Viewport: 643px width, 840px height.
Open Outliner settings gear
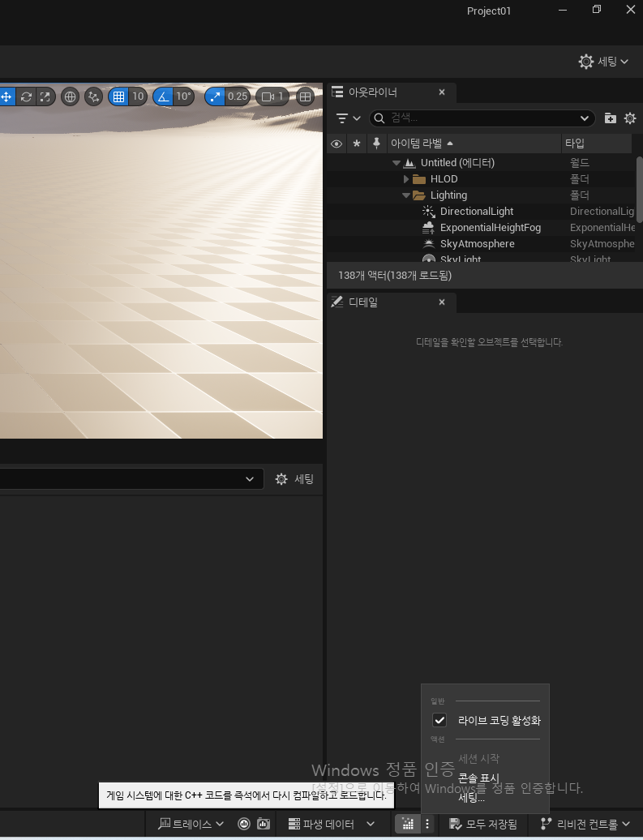[x=630, y=118]
